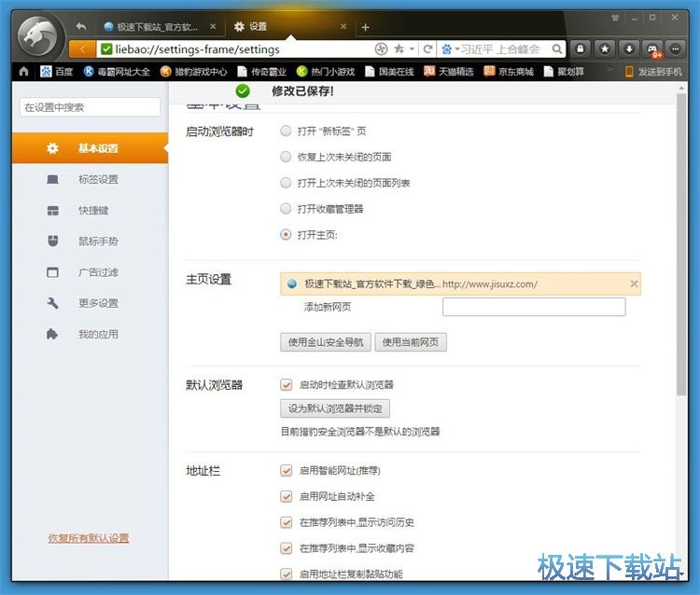Open the more tools ellipsis icon

pyautogui.click(x=676, y=48)
